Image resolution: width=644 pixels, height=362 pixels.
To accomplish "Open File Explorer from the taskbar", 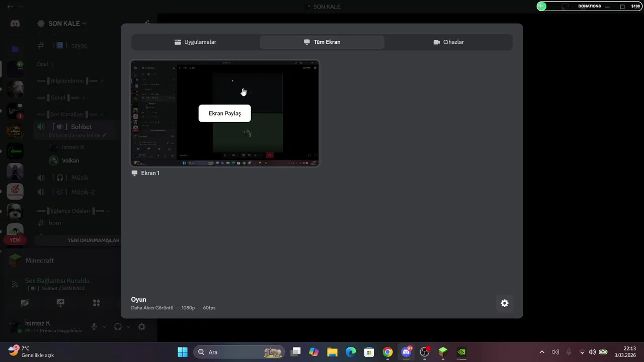I will click(332, 352).
